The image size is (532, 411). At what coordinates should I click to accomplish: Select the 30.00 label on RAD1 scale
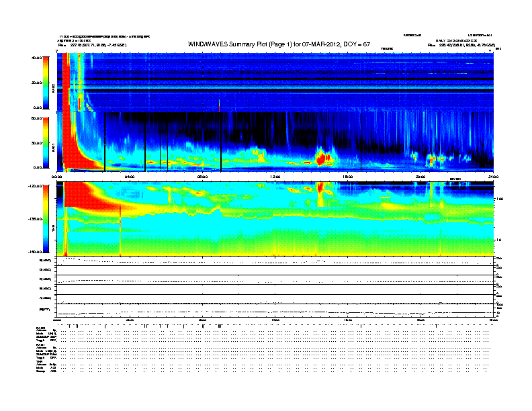pyautogui.click(x=36, y=143)
